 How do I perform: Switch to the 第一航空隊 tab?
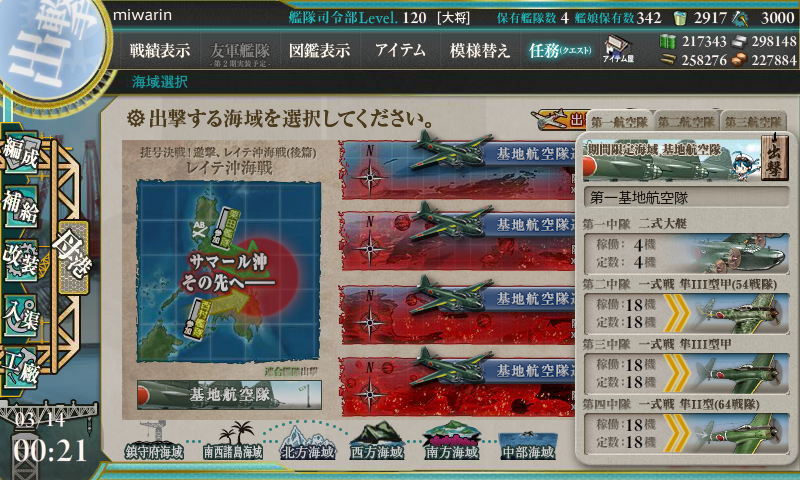pos(619,122)
